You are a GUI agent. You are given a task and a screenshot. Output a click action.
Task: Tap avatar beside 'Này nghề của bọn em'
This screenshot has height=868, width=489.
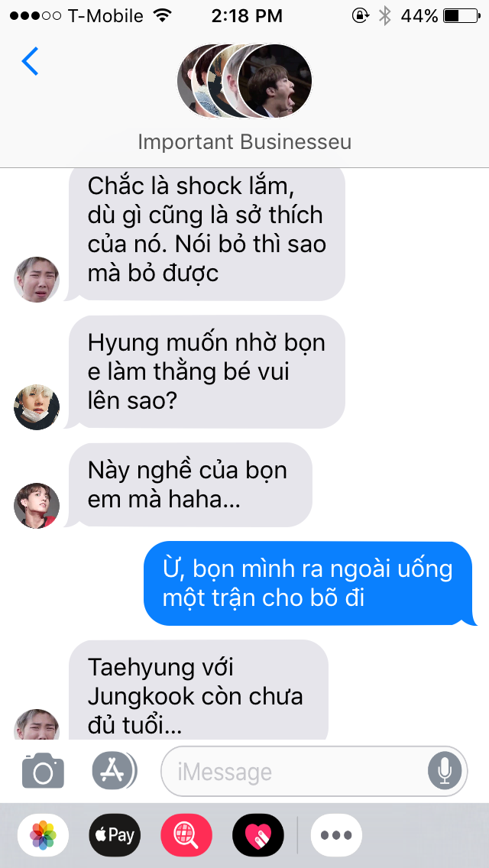click(36, 505)
